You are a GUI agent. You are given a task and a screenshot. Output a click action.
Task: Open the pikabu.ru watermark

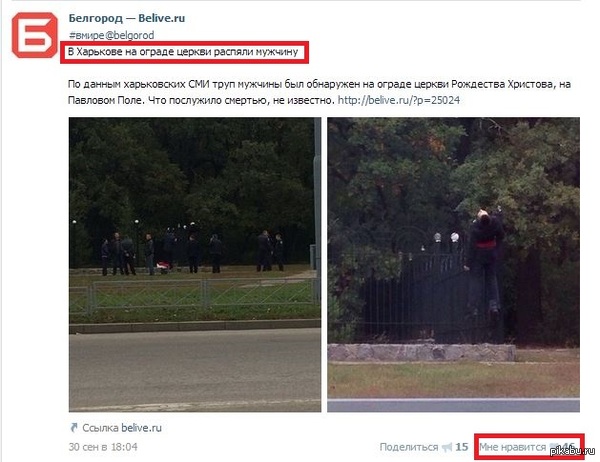tap(573, 451)
